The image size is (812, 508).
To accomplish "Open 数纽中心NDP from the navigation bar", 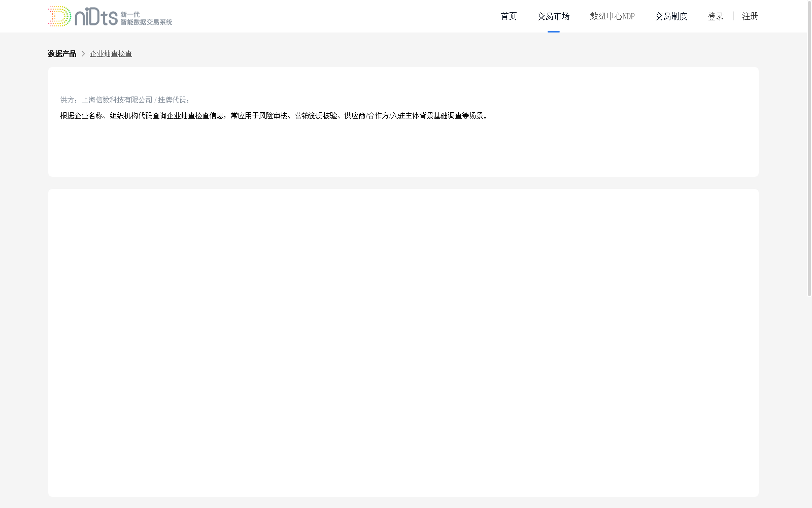I will click(x=612, y=16).
